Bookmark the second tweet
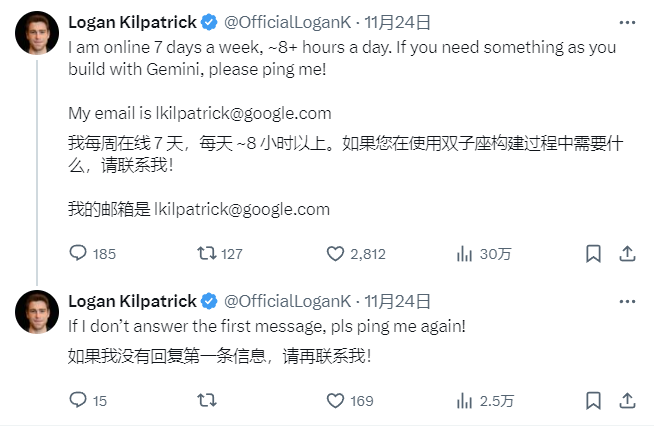This screenshot has height=428, width=654. (x=593, y=400)
